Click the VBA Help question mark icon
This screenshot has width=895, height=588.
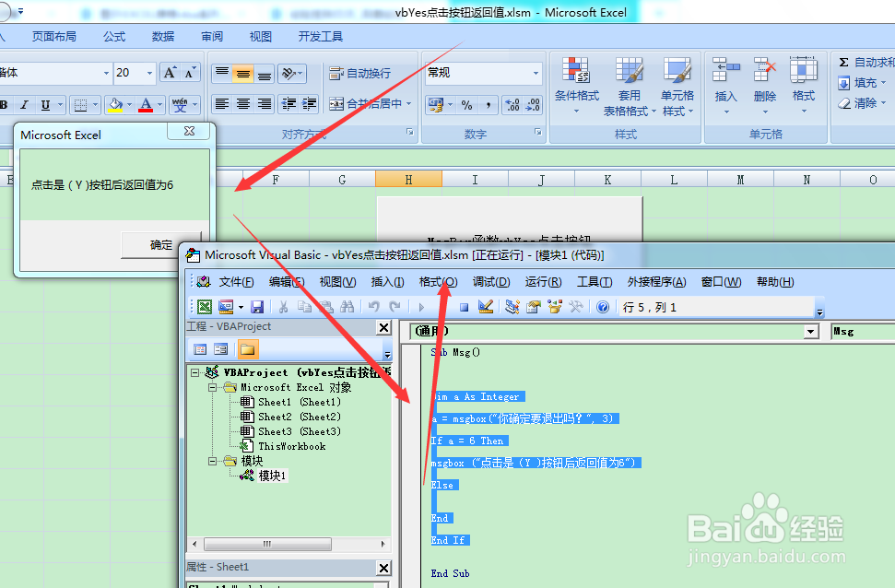[603, 307]
